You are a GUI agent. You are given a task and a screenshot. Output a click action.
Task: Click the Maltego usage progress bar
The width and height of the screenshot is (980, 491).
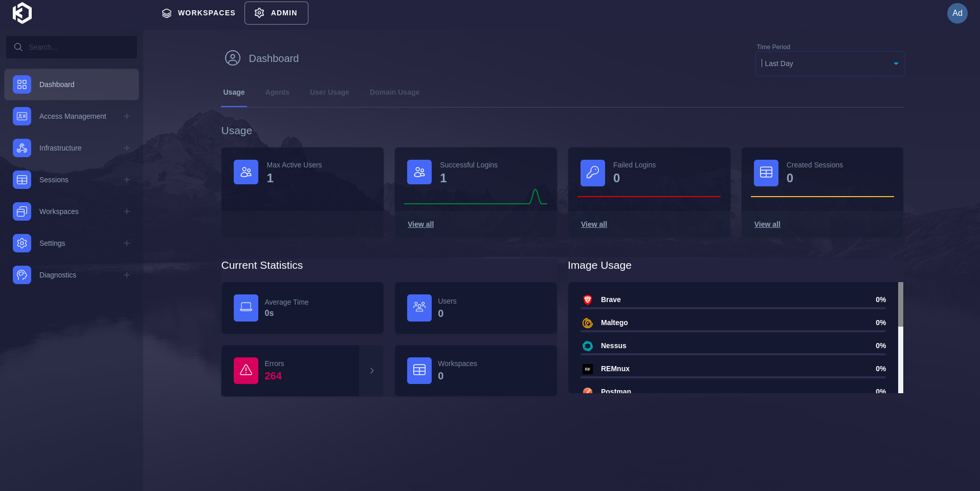733,331
